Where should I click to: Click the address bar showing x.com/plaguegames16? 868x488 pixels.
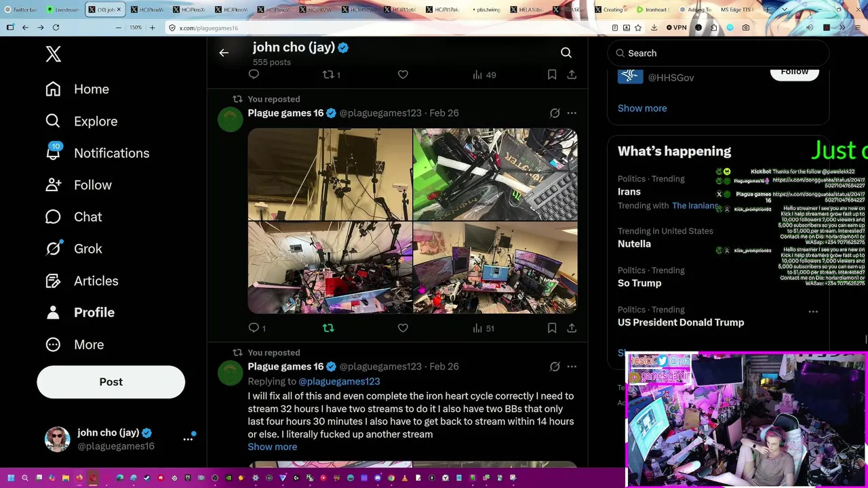coord(387,28)
